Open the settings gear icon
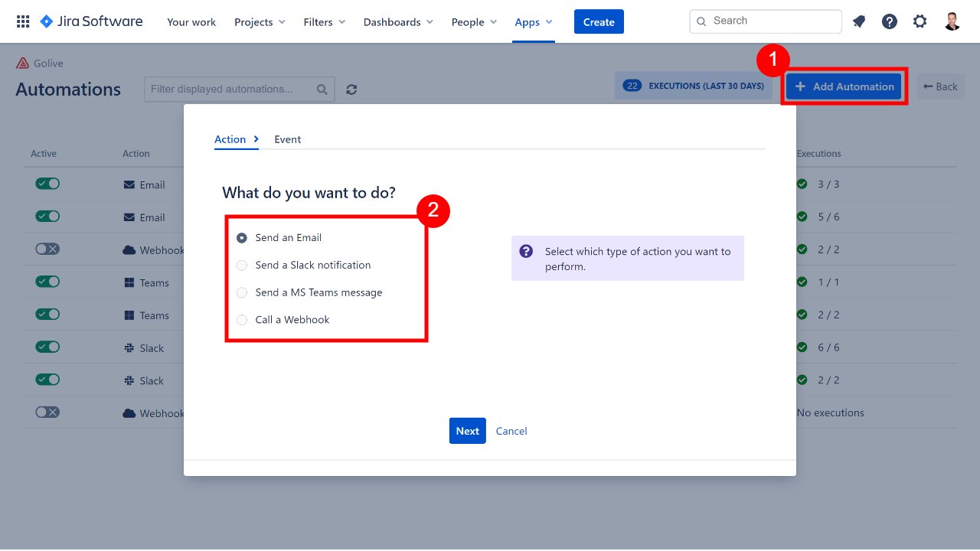Viewport: 980px width, 551px height. pyautogui.click(x=920, y=21)
